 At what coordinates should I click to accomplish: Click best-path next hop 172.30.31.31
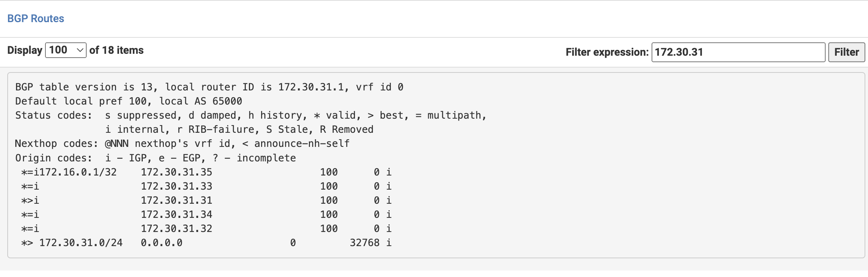click(x=176, y=200)
